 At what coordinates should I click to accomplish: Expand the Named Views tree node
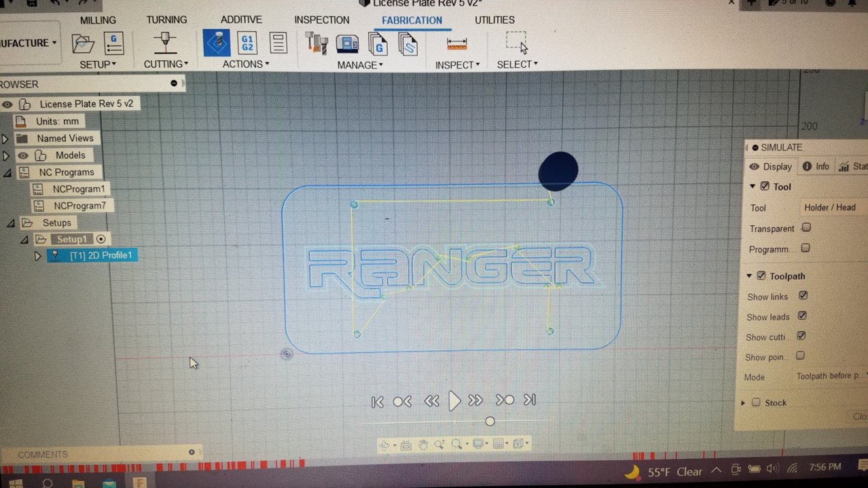[x=5, y=138]
